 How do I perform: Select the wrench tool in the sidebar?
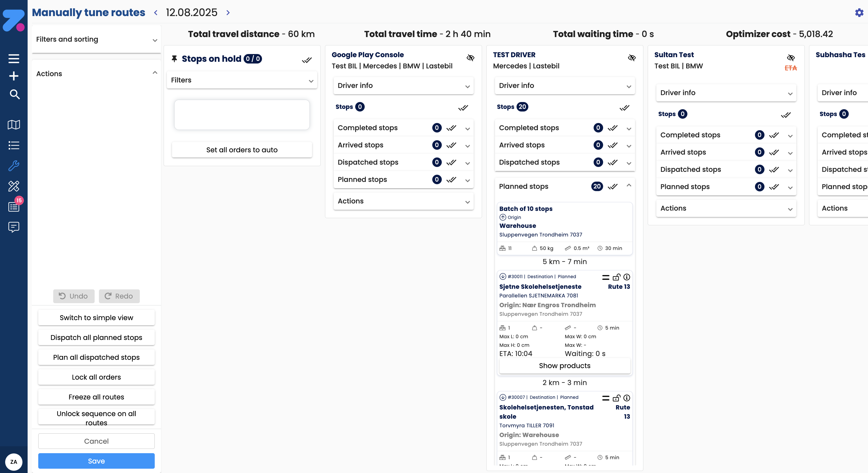(14, 166)
